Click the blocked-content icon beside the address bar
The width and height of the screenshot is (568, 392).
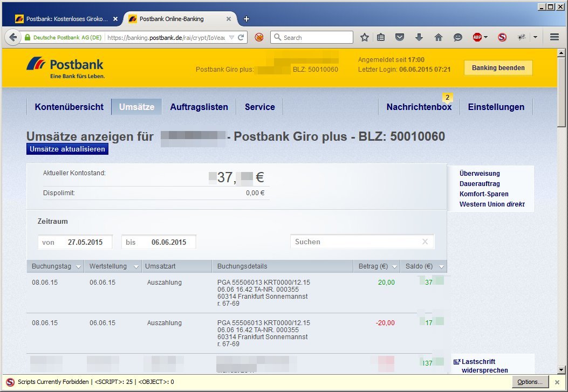(259, 37)
